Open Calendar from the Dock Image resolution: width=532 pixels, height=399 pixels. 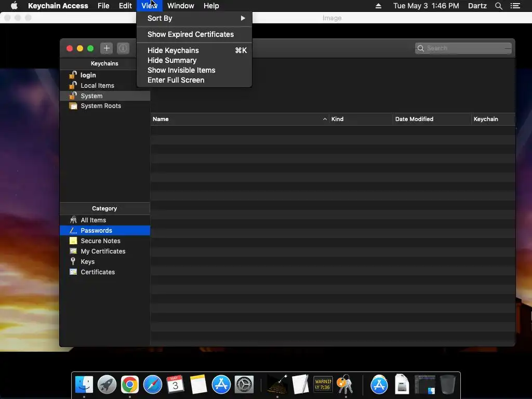pos(176,384)
